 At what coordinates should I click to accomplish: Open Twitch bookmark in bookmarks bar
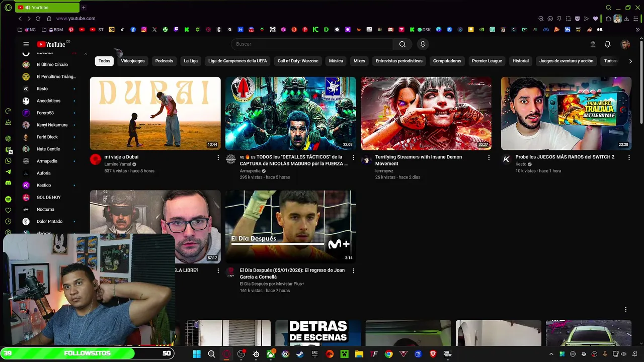[x=176, y=30]
